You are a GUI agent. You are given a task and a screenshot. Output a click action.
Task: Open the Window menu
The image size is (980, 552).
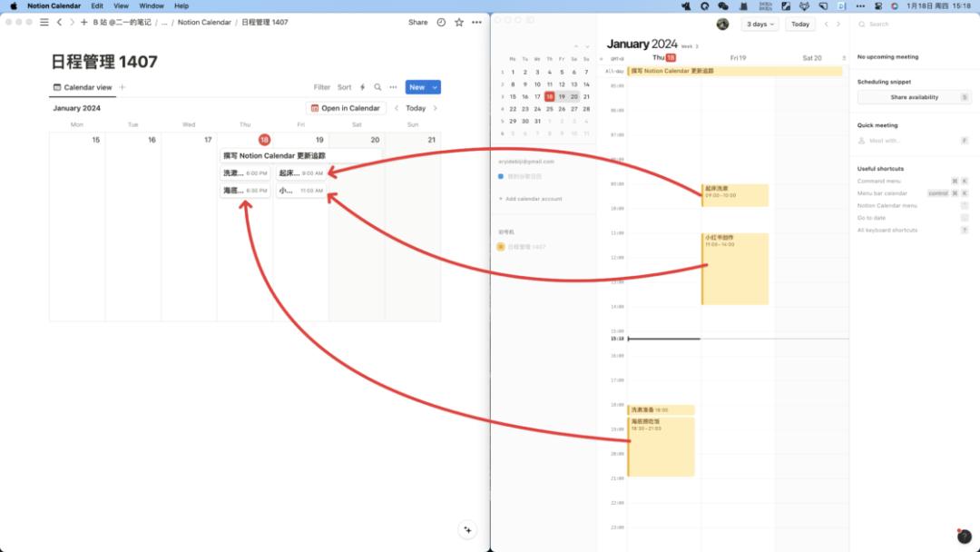pyautogui.click(x=152, y=5)
